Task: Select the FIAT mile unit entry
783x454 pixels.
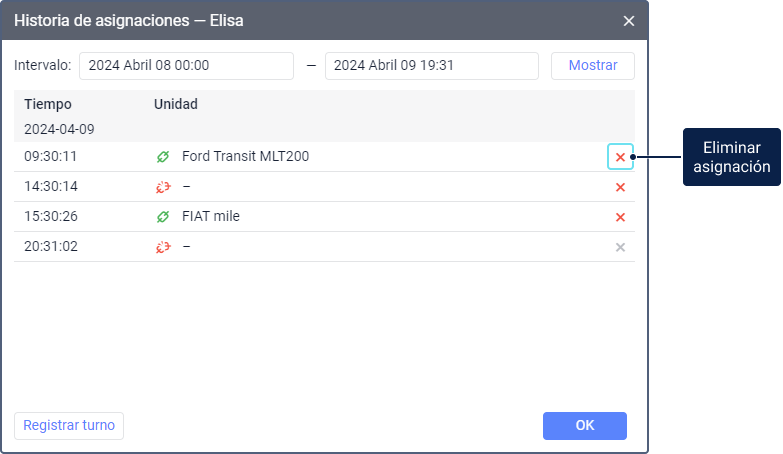Action: (x=211, y=217)
